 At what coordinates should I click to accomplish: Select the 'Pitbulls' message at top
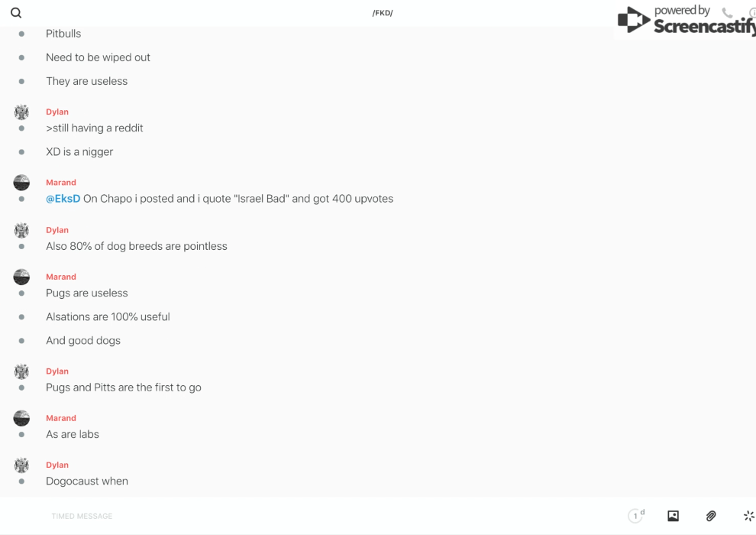[x=63, y=34]
